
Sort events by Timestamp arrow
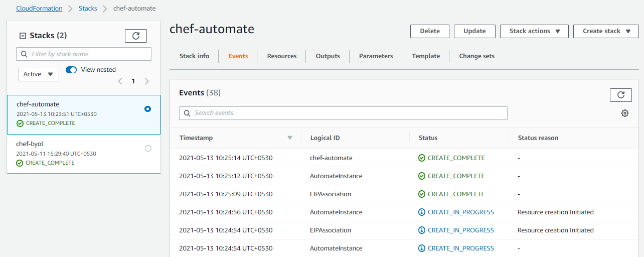(289, 138)
